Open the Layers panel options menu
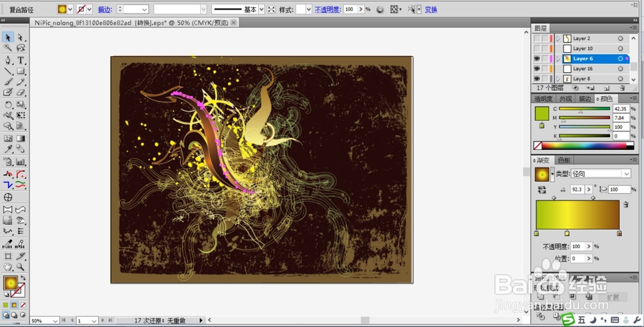This screenshot has width=644, height=327. 633,28
